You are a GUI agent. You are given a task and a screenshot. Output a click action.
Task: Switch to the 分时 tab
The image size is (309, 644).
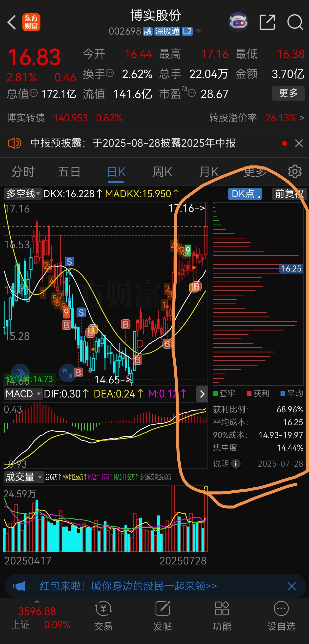[x=23, y=172]
